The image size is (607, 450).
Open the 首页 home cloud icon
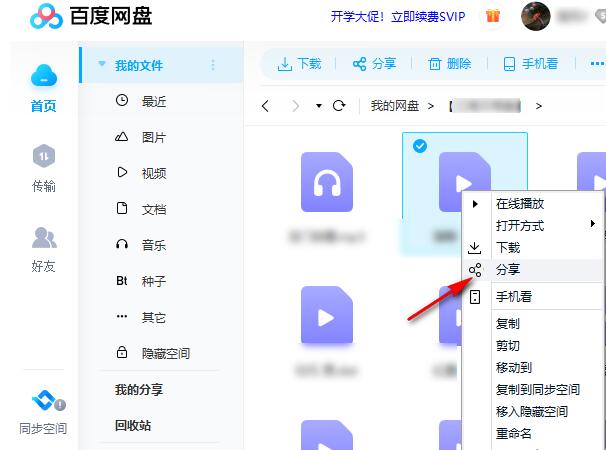[44, 77]
